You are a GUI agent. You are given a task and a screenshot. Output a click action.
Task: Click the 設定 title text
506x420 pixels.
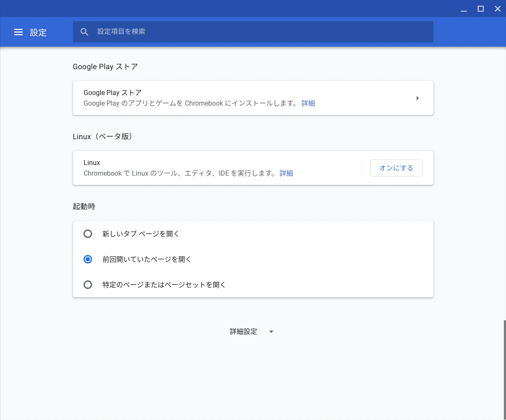tap(38, 32)
